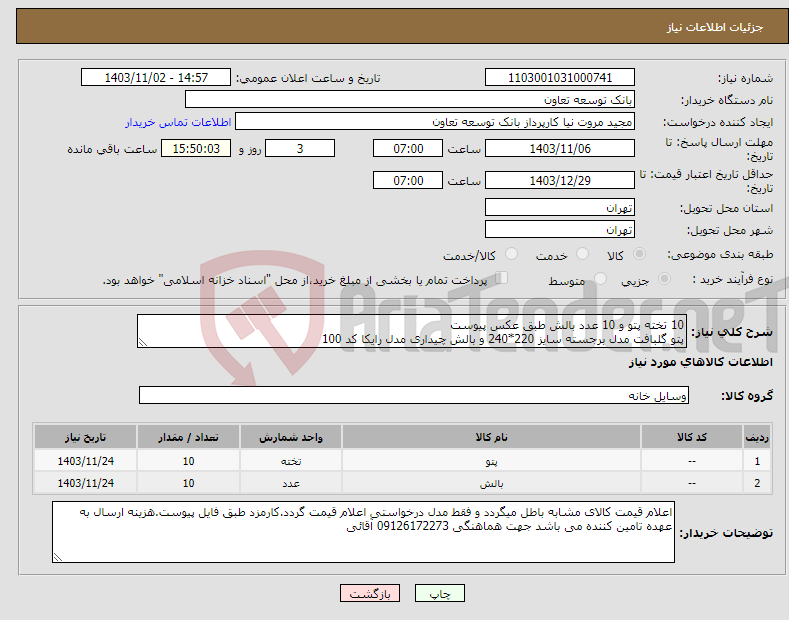Click the response deadline date 1403/11/06
The height and width of the screenshot is (620, 789).
[560, 148]
